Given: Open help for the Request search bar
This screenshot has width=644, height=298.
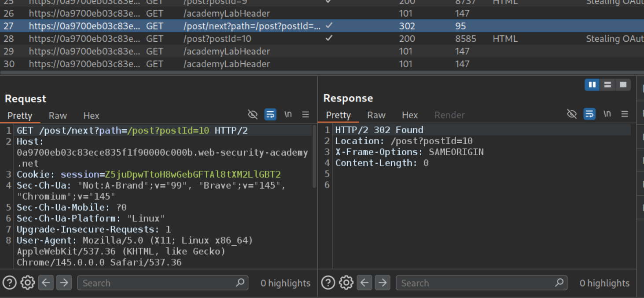Looking at the screenshot, I should click(x=9, y=283).
